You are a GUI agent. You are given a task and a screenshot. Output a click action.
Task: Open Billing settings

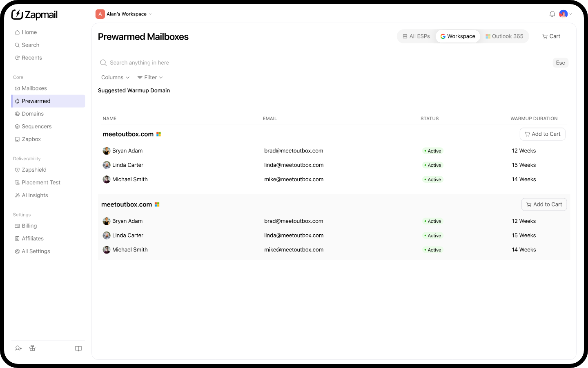click(48, 226)
